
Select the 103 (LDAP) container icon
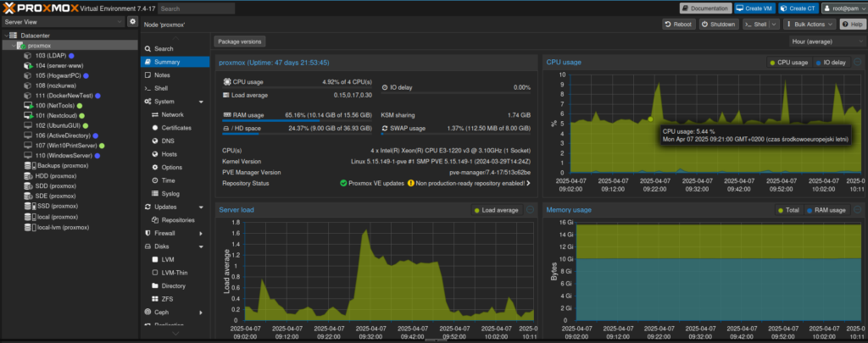pos(28,56)
